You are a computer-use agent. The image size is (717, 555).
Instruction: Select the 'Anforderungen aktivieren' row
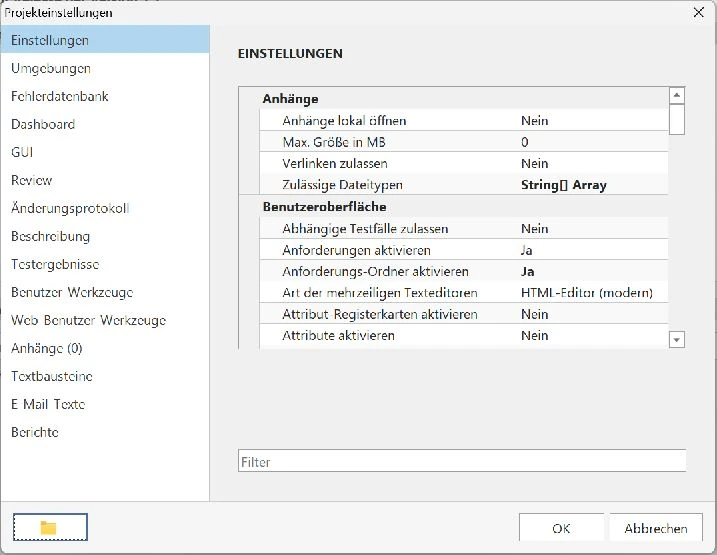(464, 250)
